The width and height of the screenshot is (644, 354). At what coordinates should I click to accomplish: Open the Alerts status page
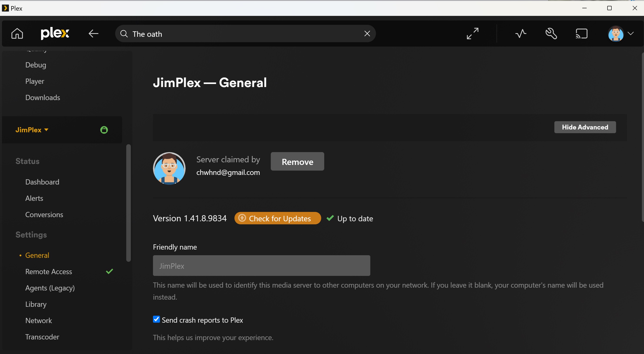pos(34,198)
